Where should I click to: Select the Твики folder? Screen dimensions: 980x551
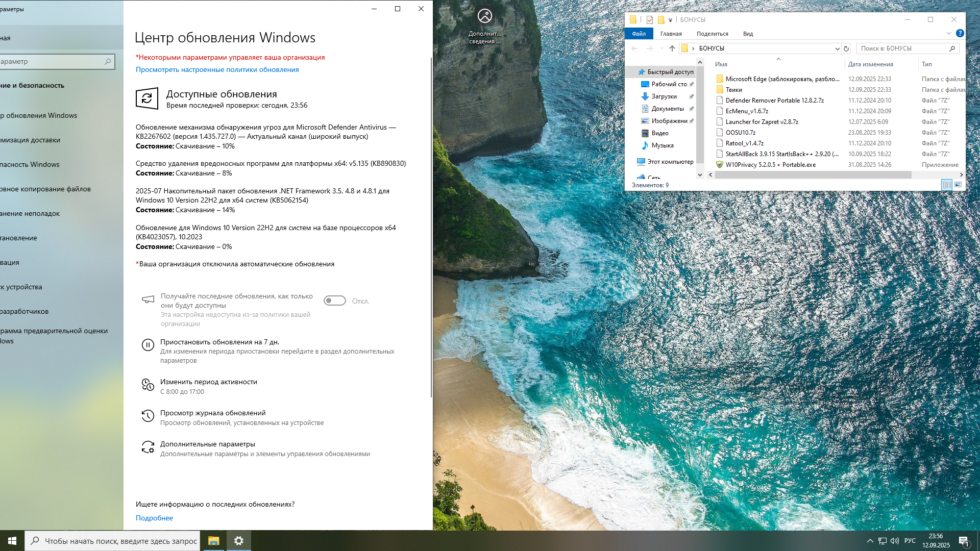pyautogui.click(x=734, y=90)
